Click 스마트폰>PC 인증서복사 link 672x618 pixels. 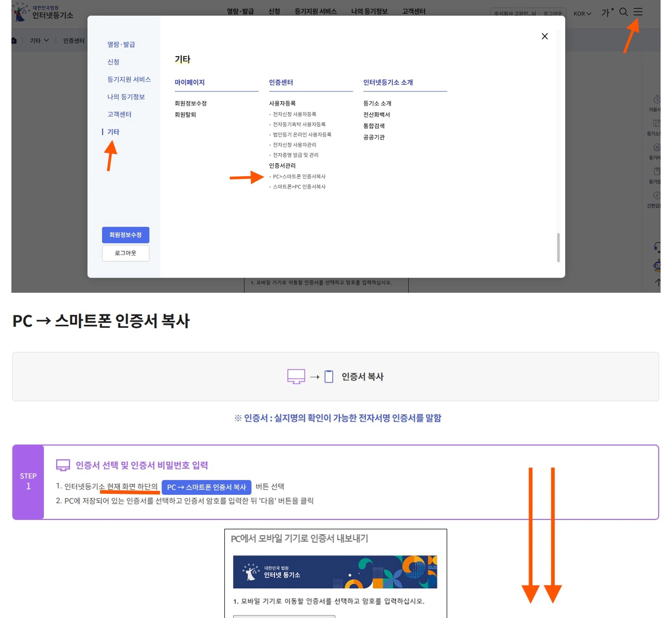coord(299,186)
